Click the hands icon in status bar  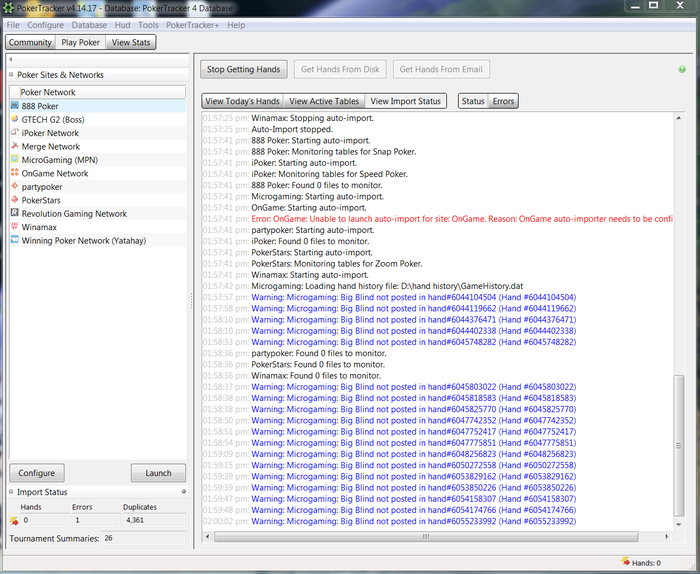(625, 562)
